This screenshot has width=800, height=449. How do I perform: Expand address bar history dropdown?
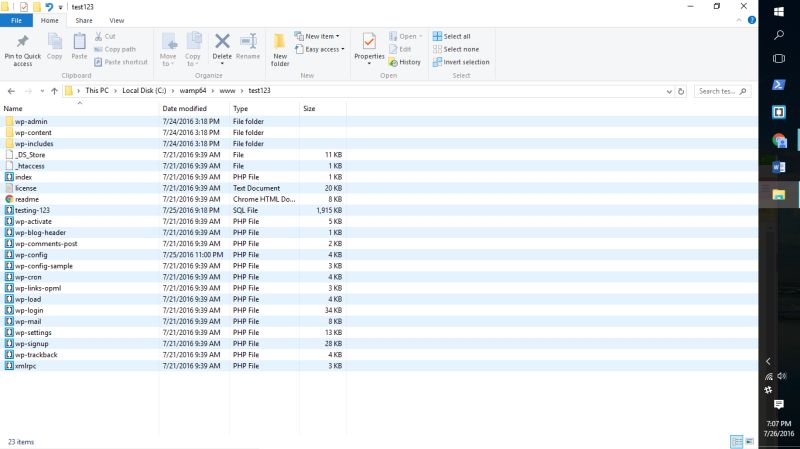pyautogui.click(x=669, y=91)
